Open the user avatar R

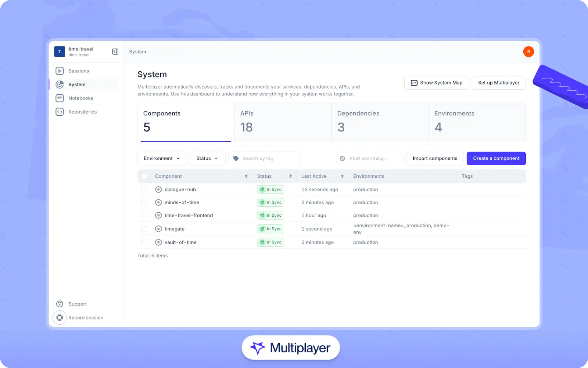(x=528, y=52)
